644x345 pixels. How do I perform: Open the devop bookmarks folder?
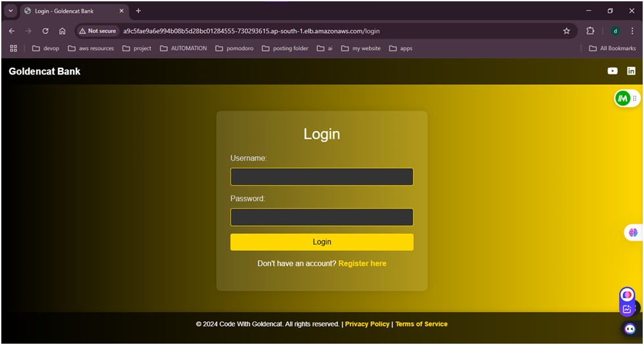click(45, 49)
